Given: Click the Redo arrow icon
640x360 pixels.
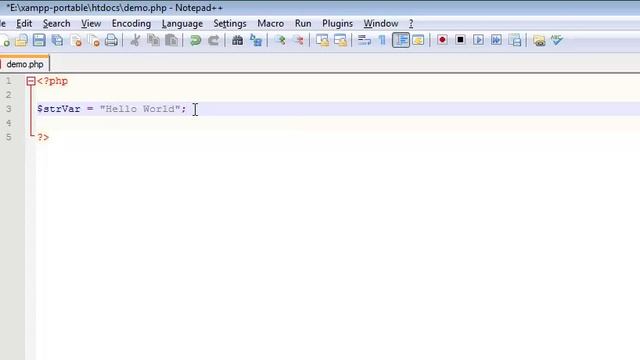Looking at the screenshot, I should (213, 40).
